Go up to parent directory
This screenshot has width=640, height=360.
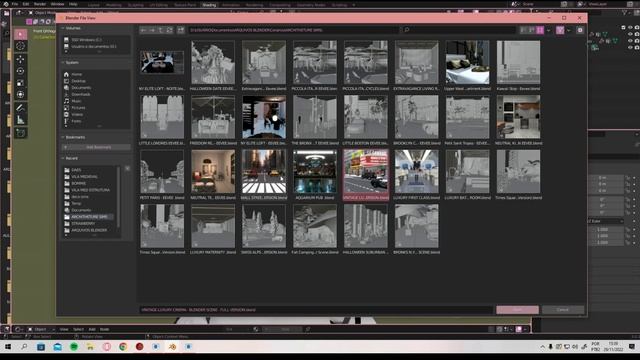pyautogui.click(x=161, y=30)
